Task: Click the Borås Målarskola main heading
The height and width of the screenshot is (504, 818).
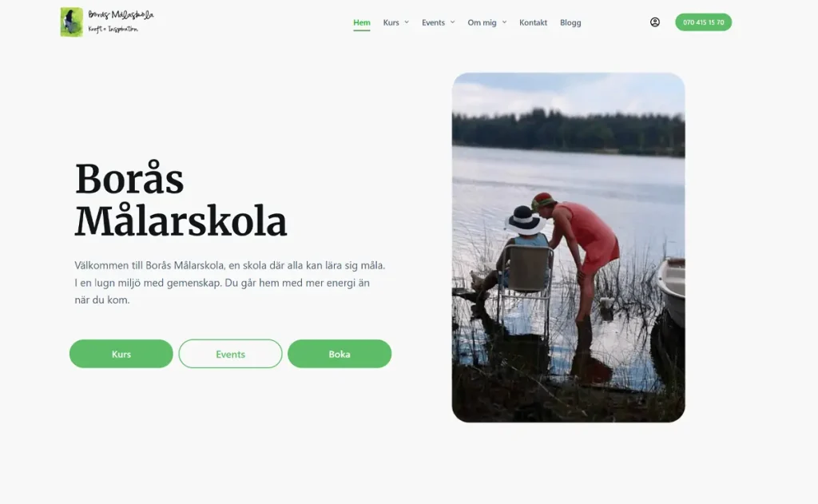Action: 181,200
